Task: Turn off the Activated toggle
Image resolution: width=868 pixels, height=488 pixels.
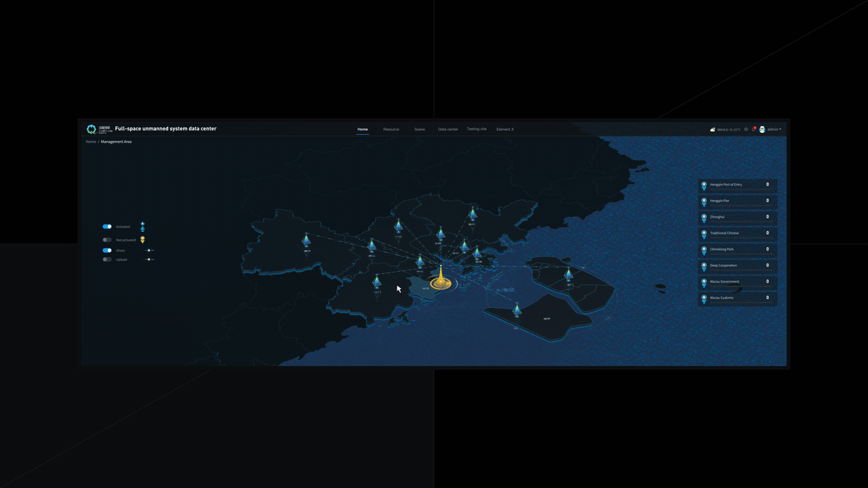Action: [x=107, y=226]
